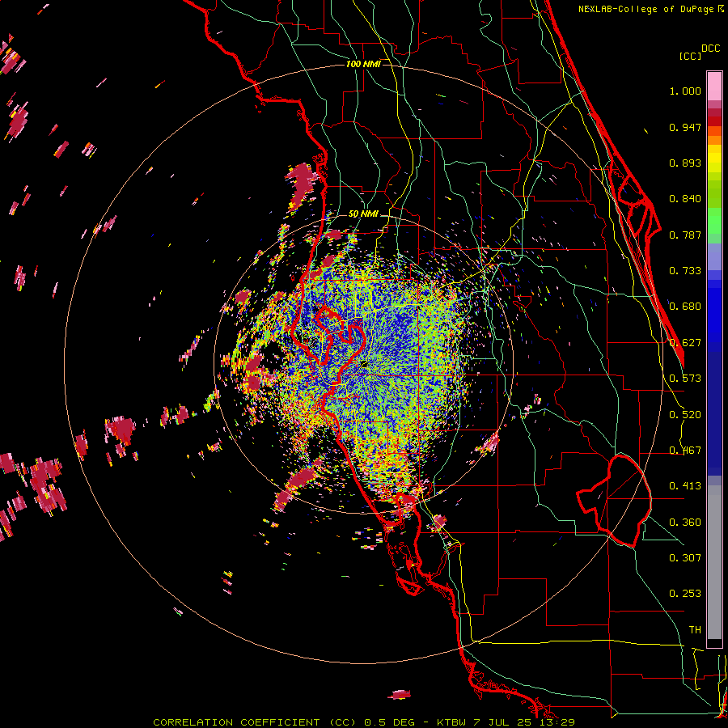Click the 0.787 scale value
Image resolution: width=728 pixels, height=728 pixels.
click(685, 235)
